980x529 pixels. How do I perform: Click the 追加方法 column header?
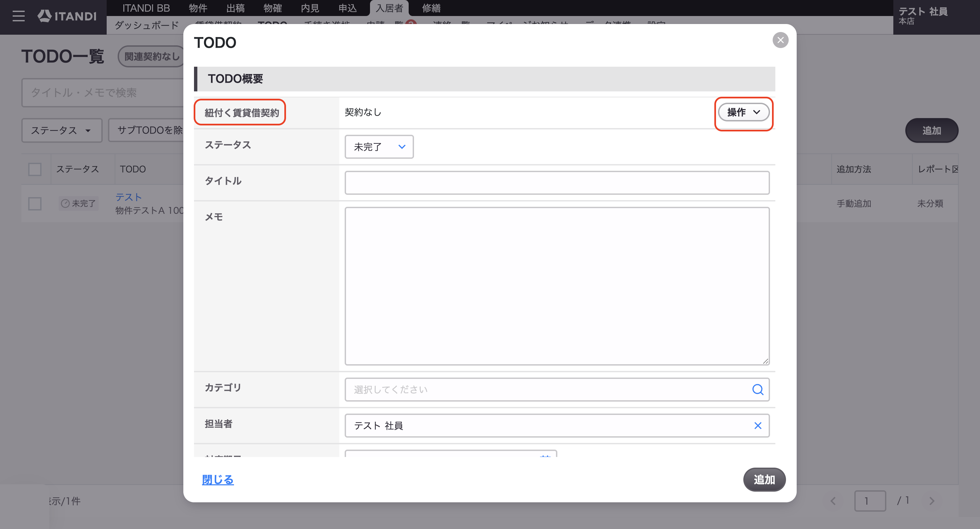click(x=854, y=169)
